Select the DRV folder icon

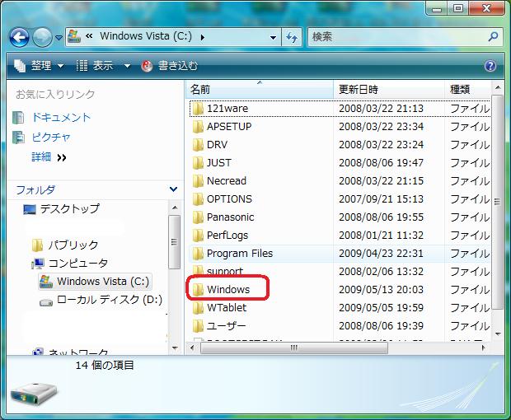pyautogui.click(x=198, y=145)
